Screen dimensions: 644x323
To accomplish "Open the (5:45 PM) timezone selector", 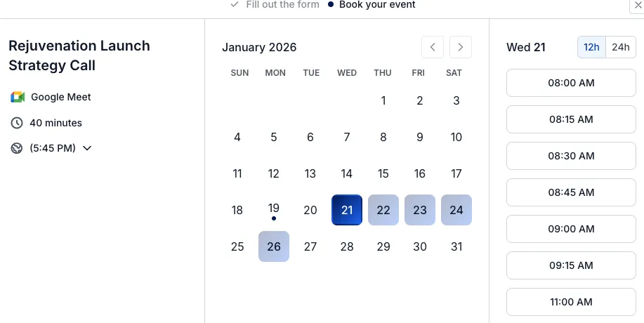I will (53, 148).
